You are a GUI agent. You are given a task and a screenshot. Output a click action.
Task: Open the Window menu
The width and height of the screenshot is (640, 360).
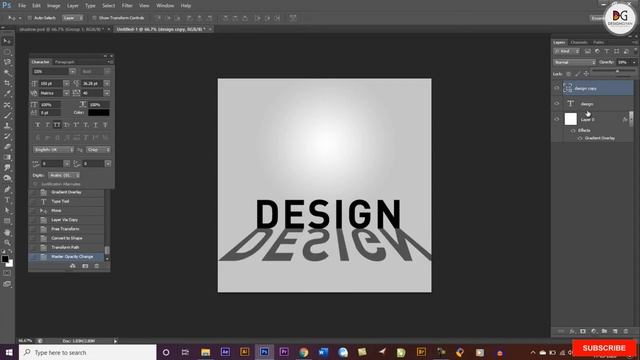pos(165,6)
